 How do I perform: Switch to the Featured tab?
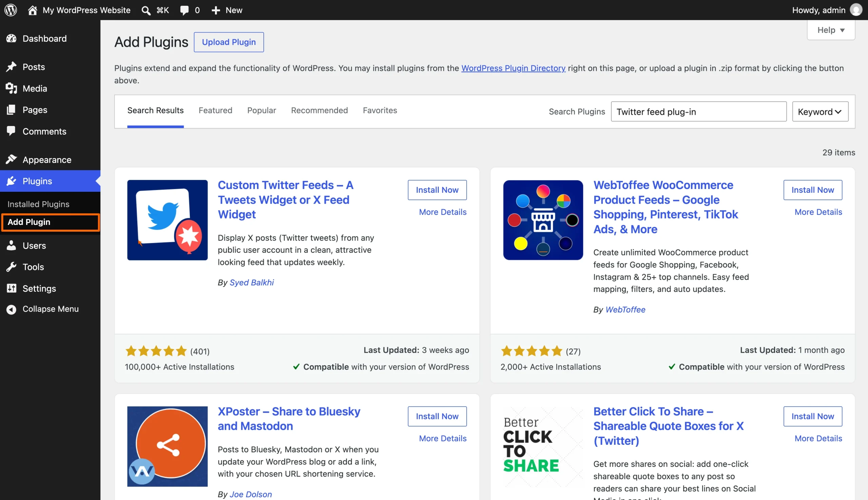point(215,110)
